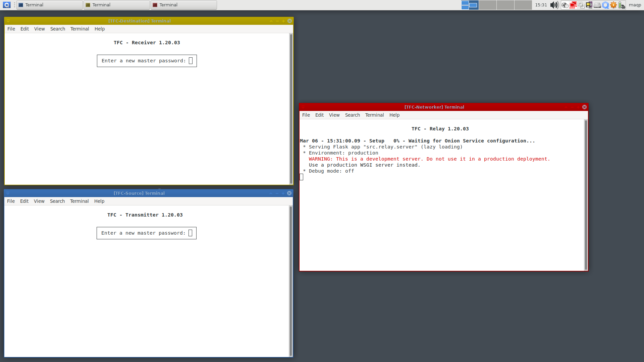Minimize the TFC-Destination terminal window
This screenshot has width=644, height=362.
(277, 21)
